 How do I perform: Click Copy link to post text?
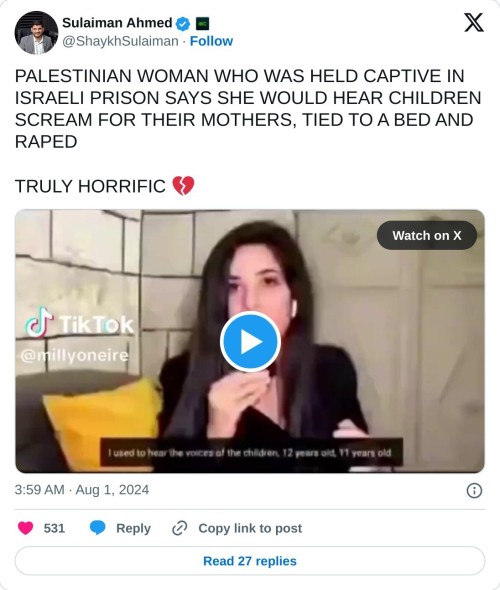pos(250,528)
